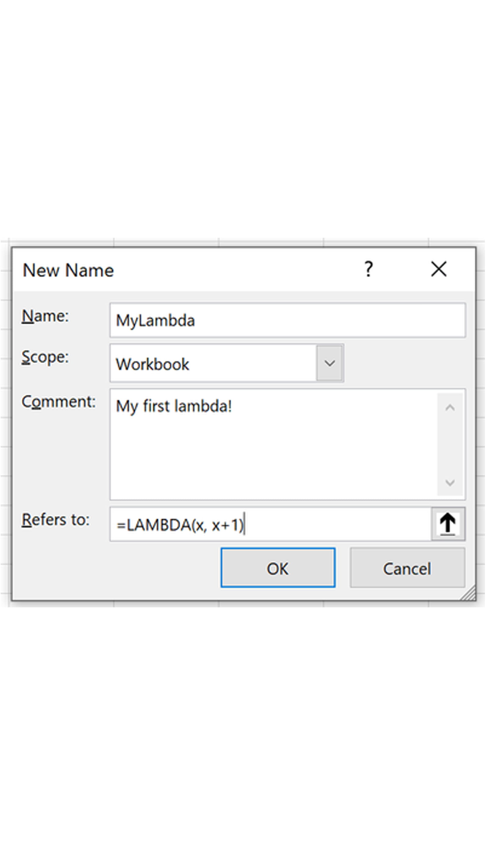Viewport: 488px width, 868px height.
Task: Click the Comment label
Action: pos(59,402)
